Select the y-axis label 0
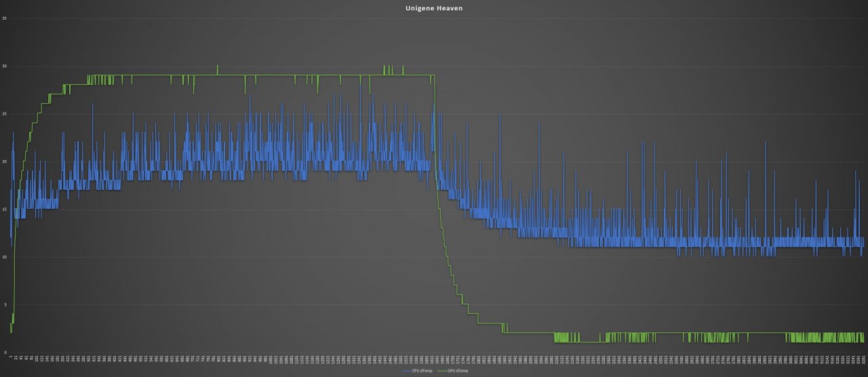The image size is (868, 377). pos(5,352)
